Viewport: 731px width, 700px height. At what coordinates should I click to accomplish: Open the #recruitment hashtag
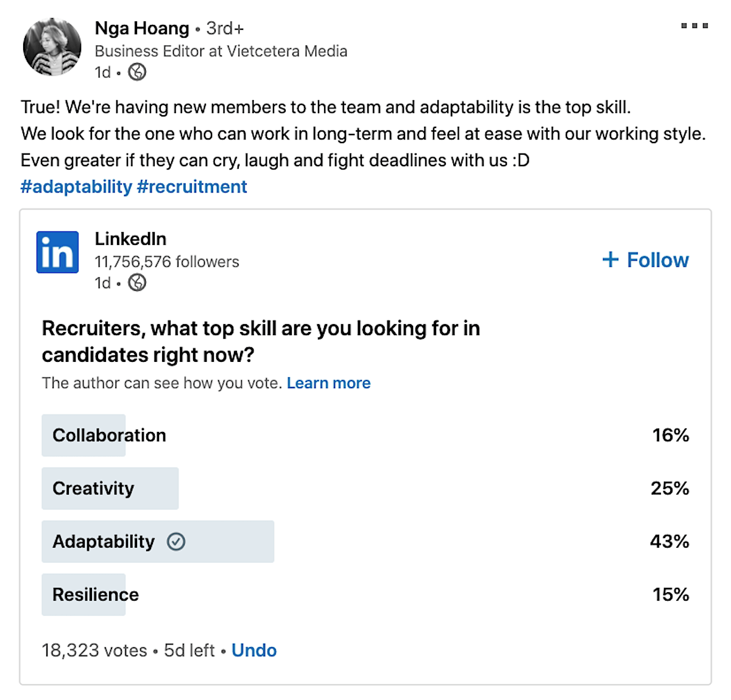tap(192, 186)
